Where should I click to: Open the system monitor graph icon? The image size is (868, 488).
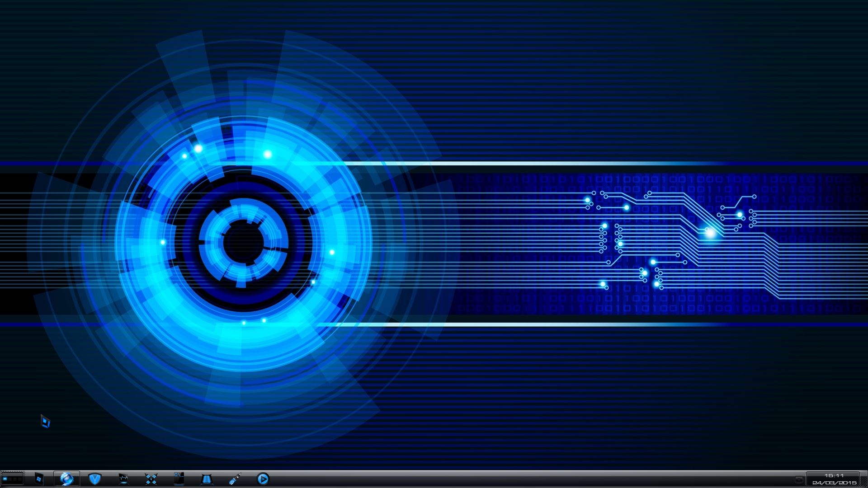point(123,479)
